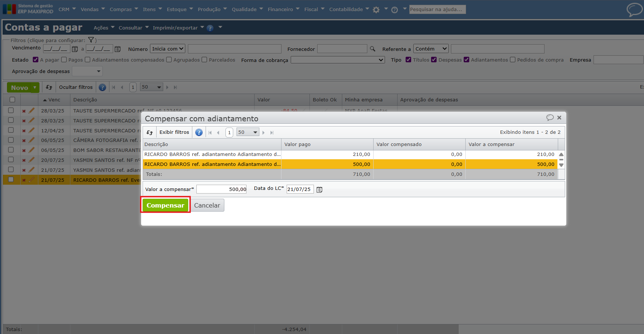The width and height of the screenshot is (644, 334).
Task: Go to first page in dialog pager
Action: pyautogui.click(x=210, y=133)
